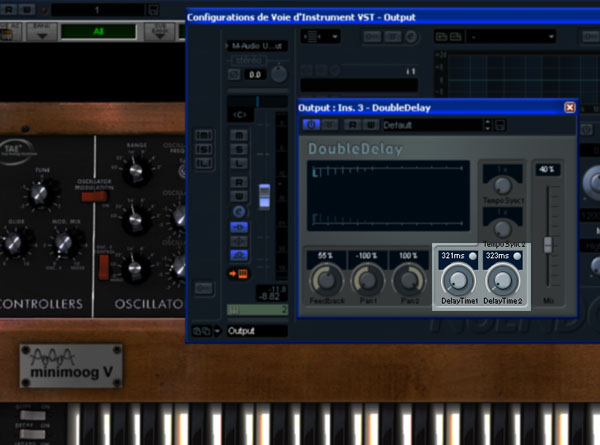The image size is (600, 445).
Task: Click the DoubleDelay bypass button beside power
Action: (330, 125)
